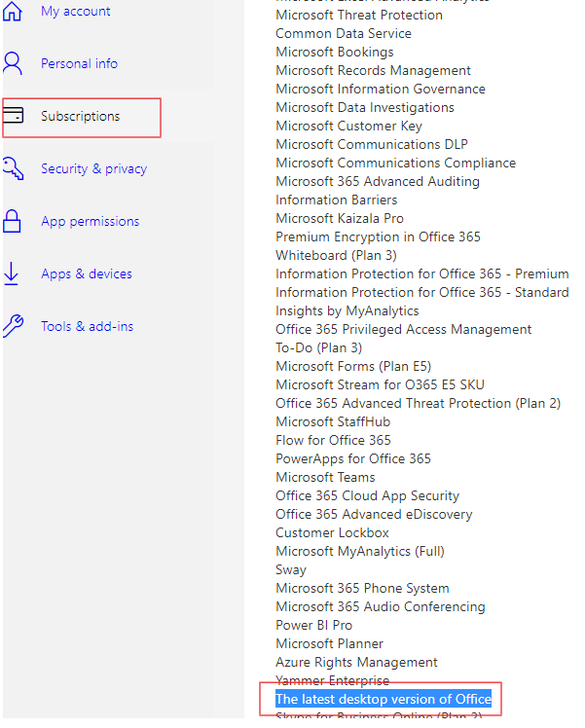The image size is (585, 728).
Task: Select 'Microsoft 365 Audio Conferencing' line
Action: (x=381, y=607)
